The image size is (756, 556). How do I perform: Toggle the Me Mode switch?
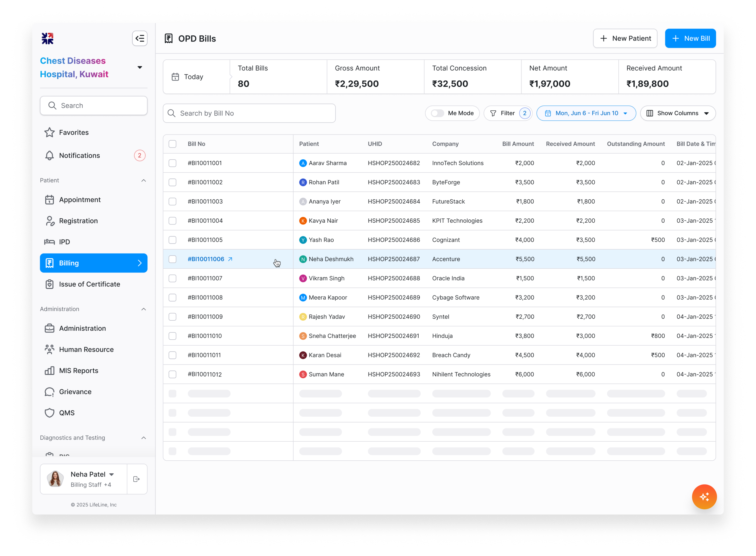[438, 113]
